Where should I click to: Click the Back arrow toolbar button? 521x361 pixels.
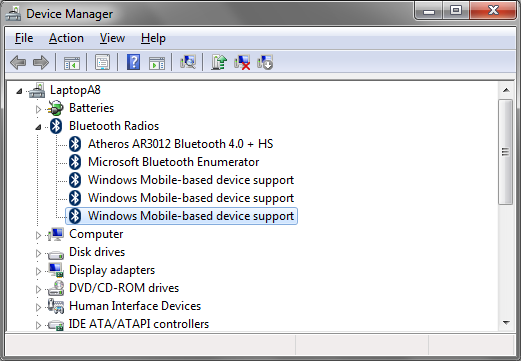click(x=18, y=62)
